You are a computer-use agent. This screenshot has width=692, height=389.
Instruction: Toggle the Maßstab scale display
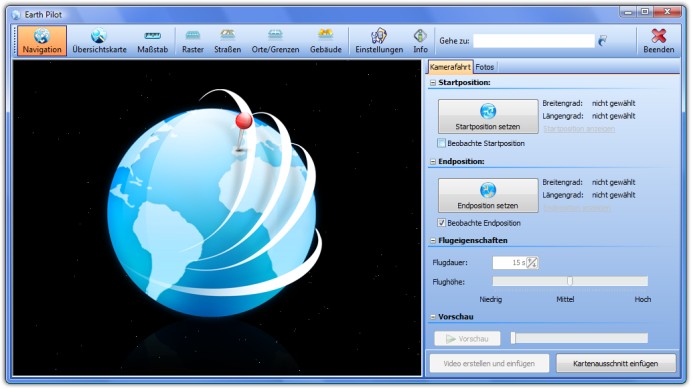coord(152,41)
